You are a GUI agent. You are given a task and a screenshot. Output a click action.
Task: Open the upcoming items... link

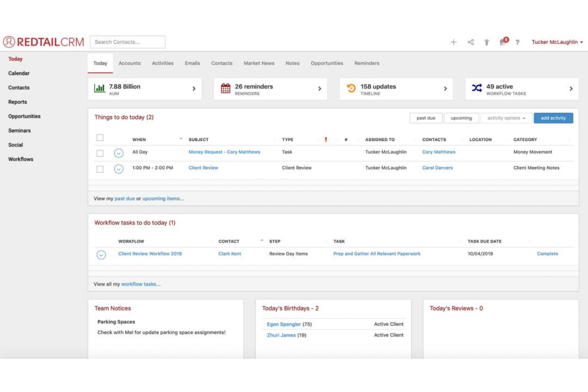[163, 199]
